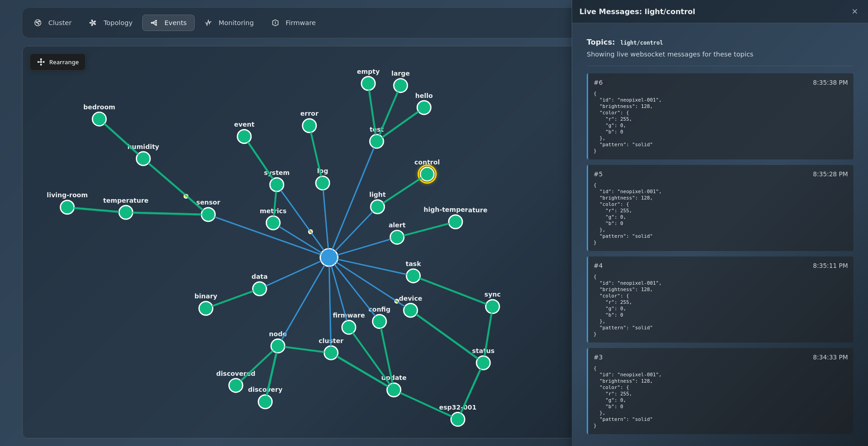868x446 pixels.
Task: Select the bedroom node
Action: click(x=99, y=119)
